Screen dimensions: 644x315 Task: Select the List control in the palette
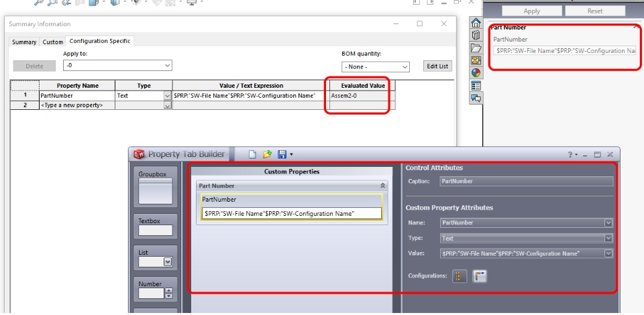pyautogui.click(x=155, y=258)
